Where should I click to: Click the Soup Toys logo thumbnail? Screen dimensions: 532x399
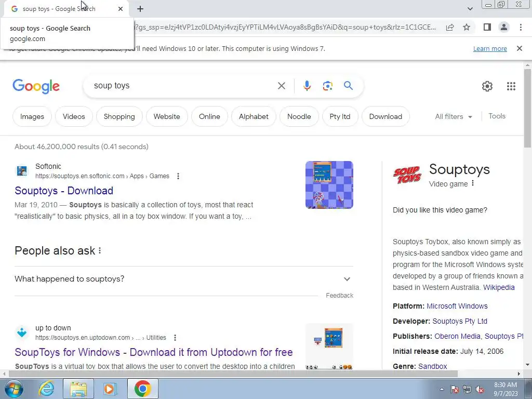(407, 175)
